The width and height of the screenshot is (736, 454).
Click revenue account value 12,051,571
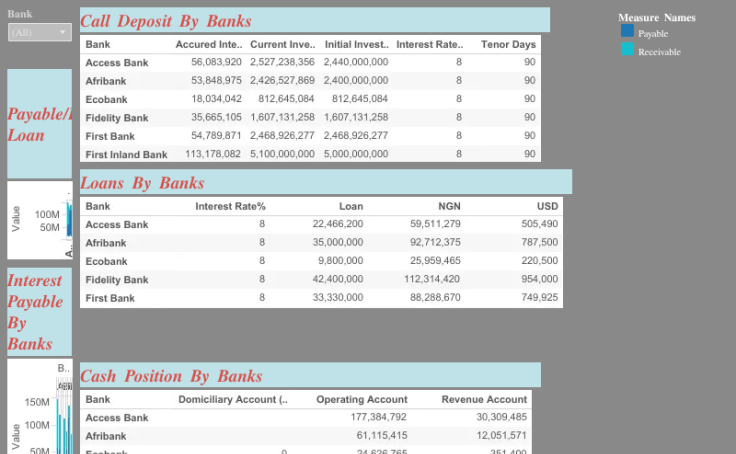[502, 435]
